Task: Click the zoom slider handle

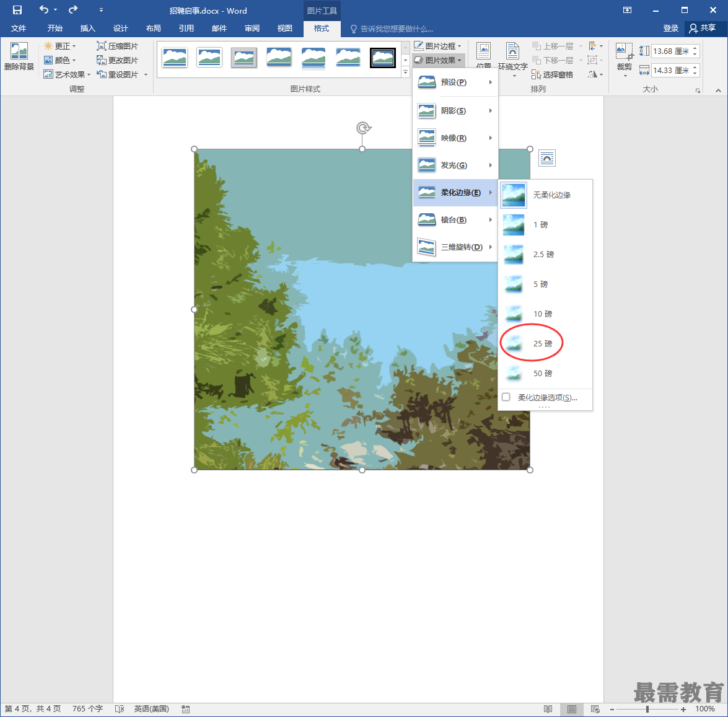Action: pyautogui.click(x=647, y=709)
